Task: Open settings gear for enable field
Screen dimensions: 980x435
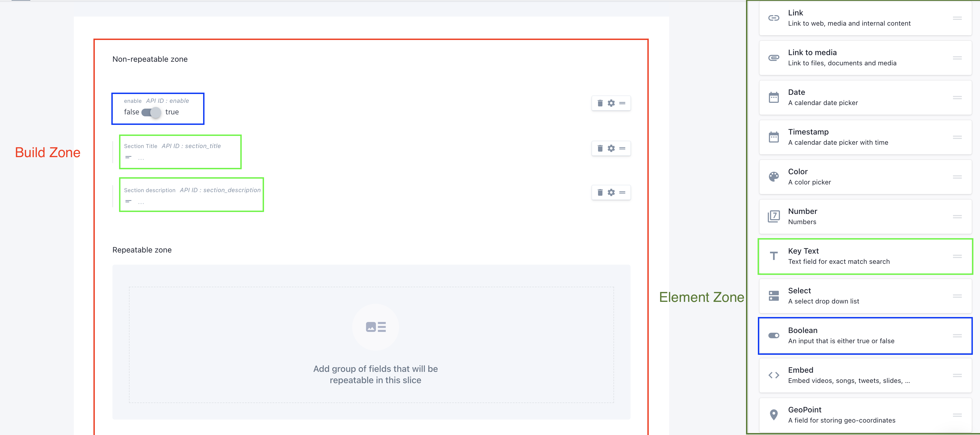Action: click(611, 103)
